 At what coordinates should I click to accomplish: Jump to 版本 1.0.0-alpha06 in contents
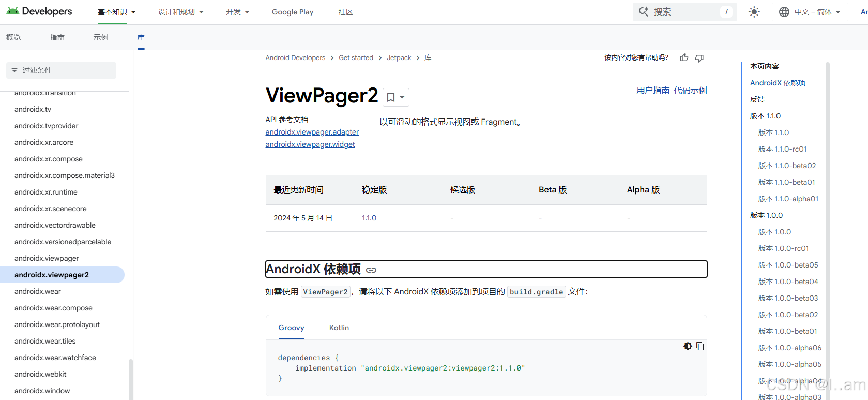point(789,348)
